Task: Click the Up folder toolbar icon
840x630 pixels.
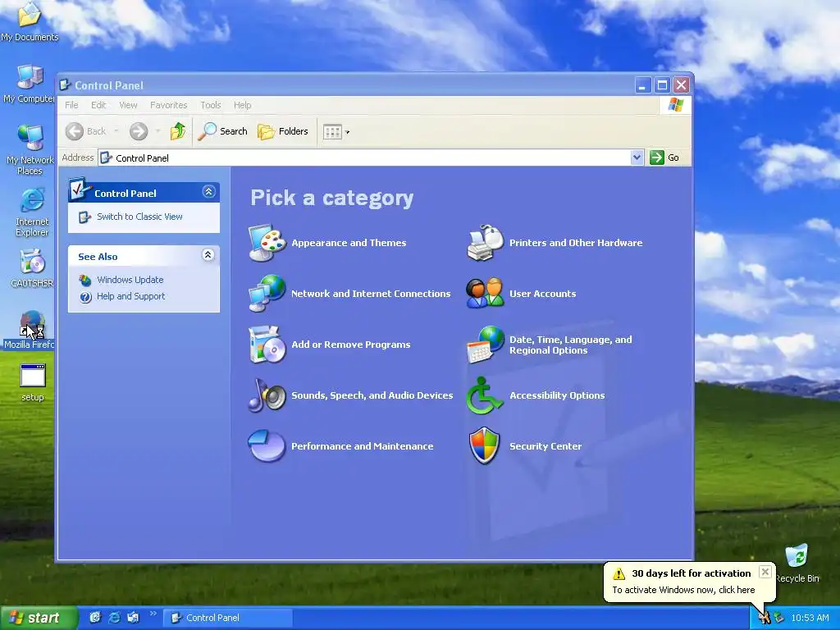Action: [178, 131]
